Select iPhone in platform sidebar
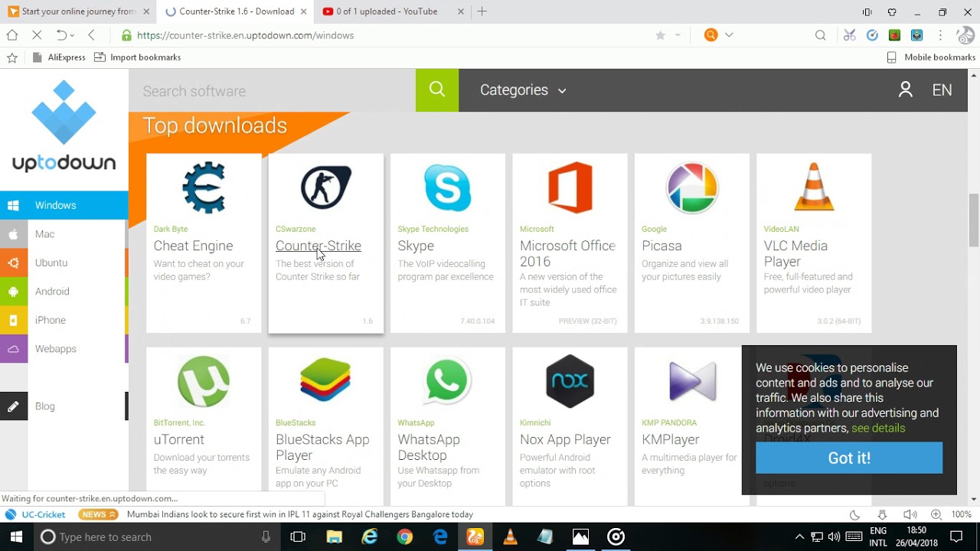This screenshot has width=980, height=551. [63, 320]
